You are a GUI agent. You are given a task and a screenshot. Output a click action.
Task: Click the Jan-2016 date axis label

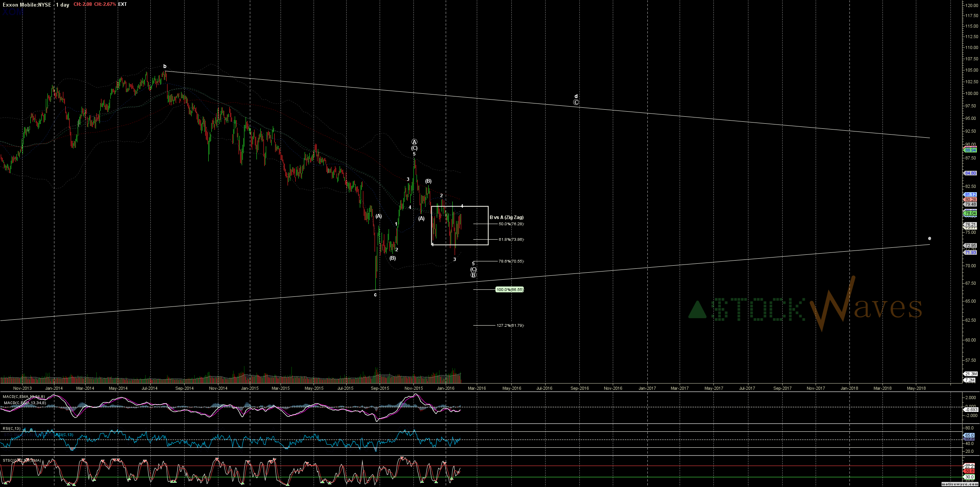(446, 388)
